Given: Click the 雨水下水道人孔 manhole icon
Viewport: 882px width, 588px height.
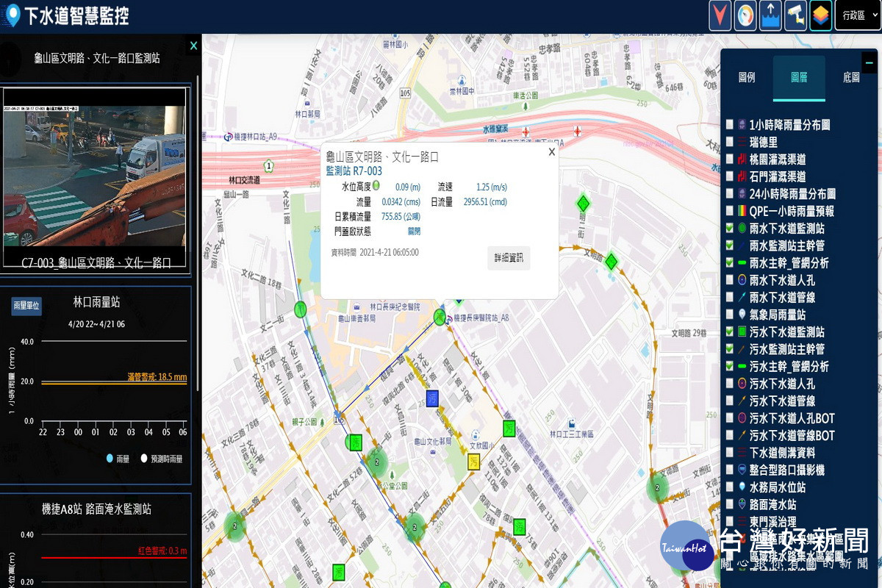Looking at the screenshot, I should coord(742,280).
